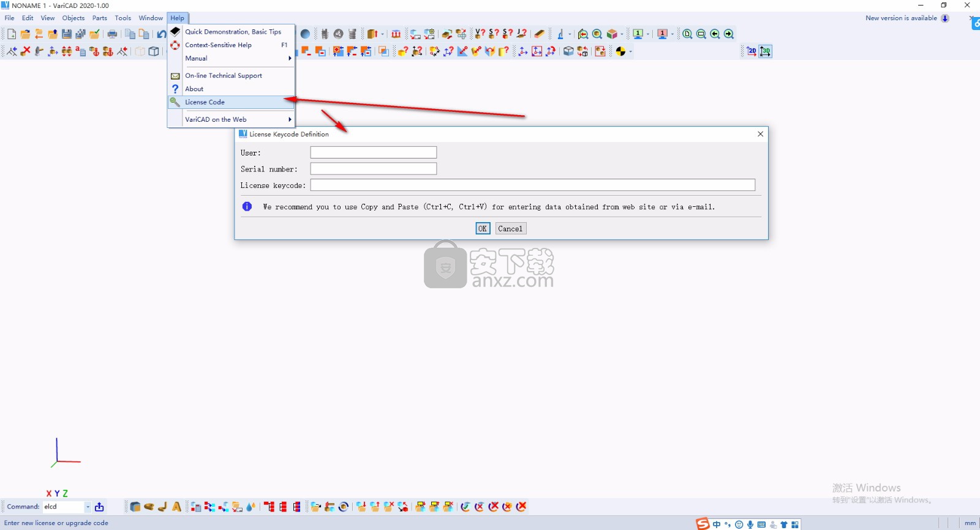Open the Window menu
This screenshot has width=980, height=530.
point(151,18)
